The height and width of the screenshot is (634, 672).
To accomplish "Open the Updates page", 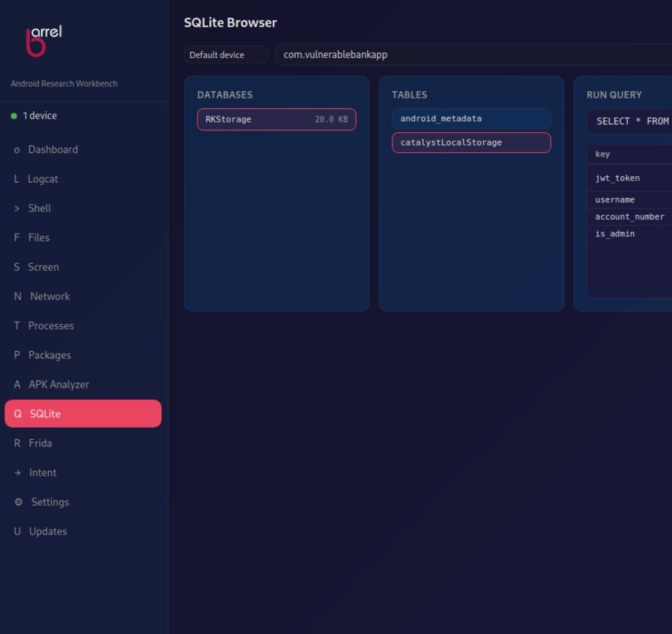I will click(83, 531).
